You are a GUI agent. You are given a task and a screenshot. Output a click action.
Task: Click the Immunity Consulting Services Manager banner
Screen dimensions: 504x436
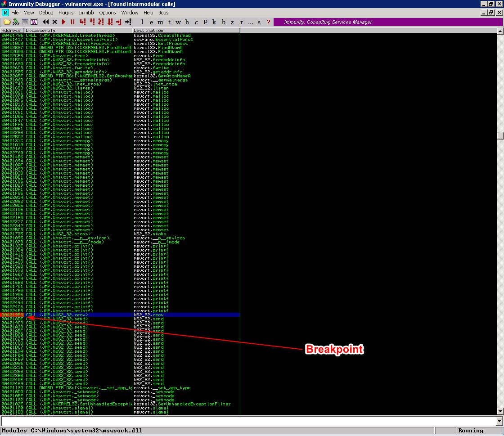[x=388, y=22]
